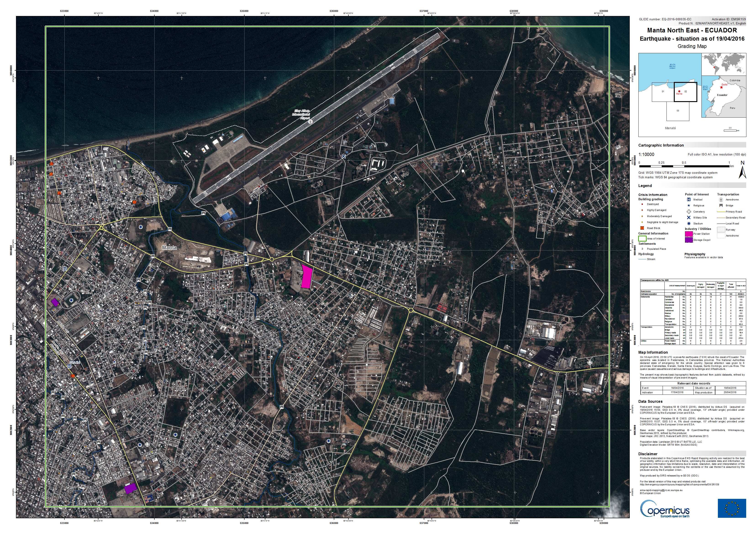Click the green Area of Interest legend box
The width and height of the screenshot is (756, 534).
tap(642, 238)
